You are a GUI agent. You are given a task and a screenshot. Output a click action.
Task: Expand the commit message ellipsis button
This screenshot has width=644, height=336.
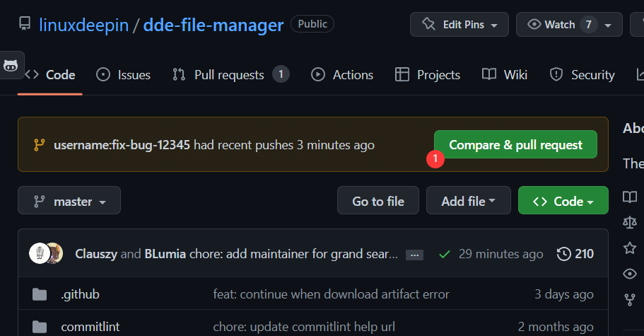click(414, 255)
